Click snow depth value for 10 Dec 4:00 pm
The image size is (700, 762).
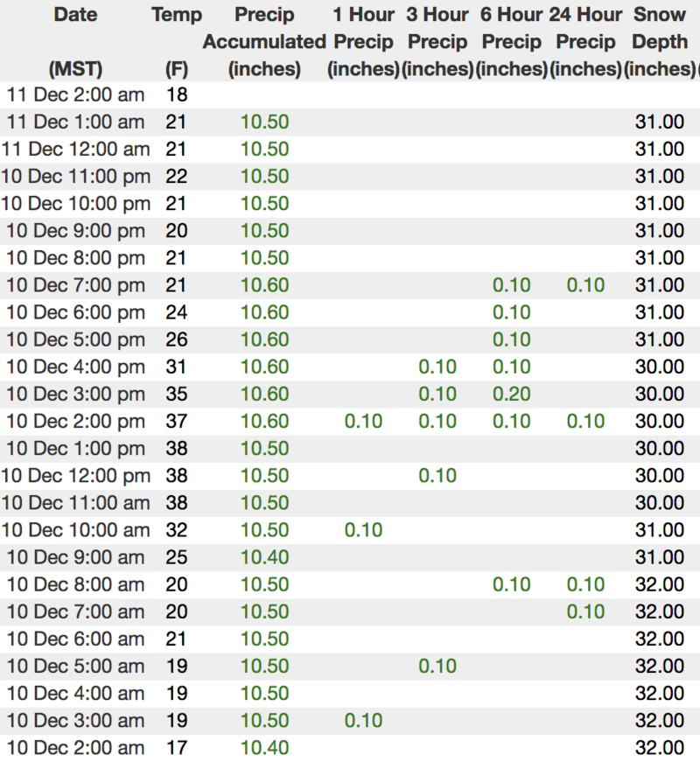660,367
